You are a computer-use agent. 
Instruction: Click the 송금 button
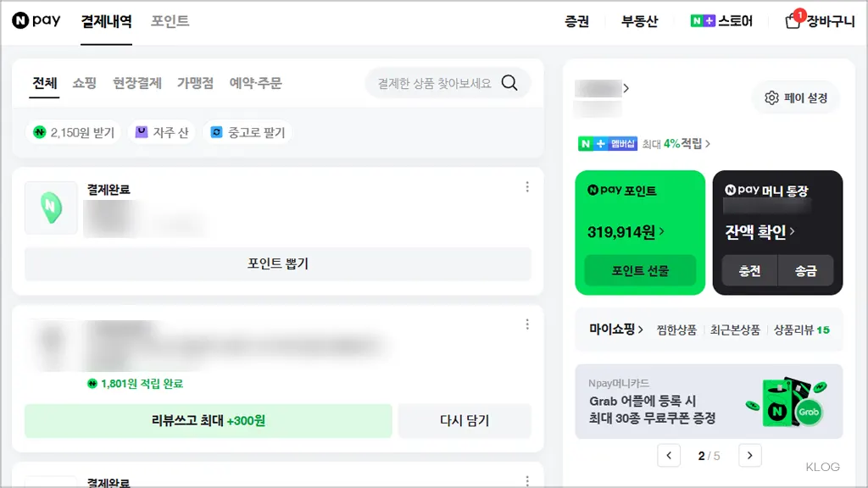click(806, 271)
